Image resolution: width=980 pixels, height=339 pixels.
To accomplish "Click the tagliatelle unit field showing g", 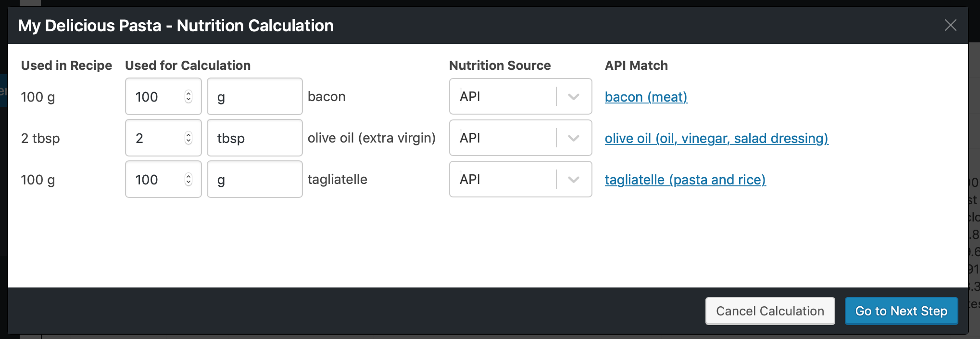I will click(x=254, y=180).
